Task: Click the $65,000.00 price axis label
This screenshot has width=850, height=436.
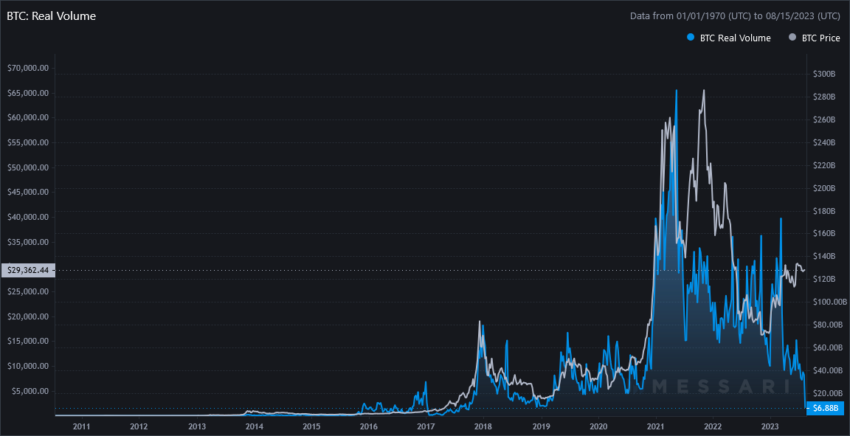Action: point(28,93)
